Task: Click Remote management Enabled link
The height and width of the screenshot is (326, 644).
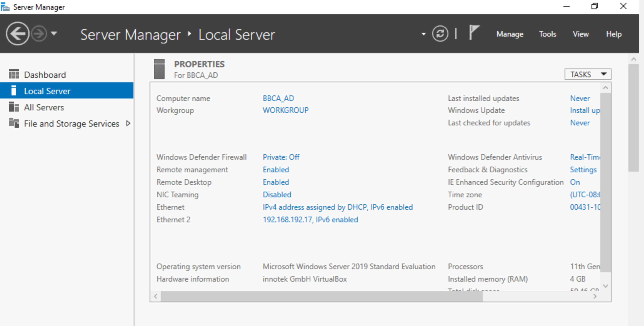Action: click(x=276, y=169)
